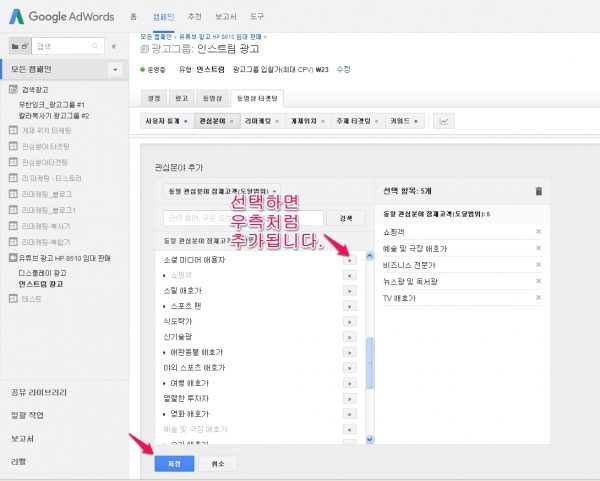Click the 취소 button
Image resolution: width=600 pixels, height=481 pixels.
click(218, 463)
